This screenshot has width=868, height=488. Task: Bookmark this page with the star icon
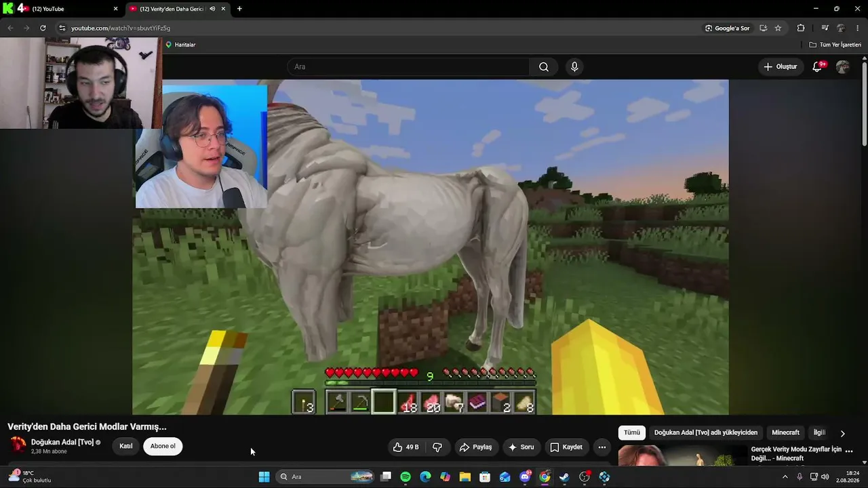pyautogui.click(x=778, y=28)
